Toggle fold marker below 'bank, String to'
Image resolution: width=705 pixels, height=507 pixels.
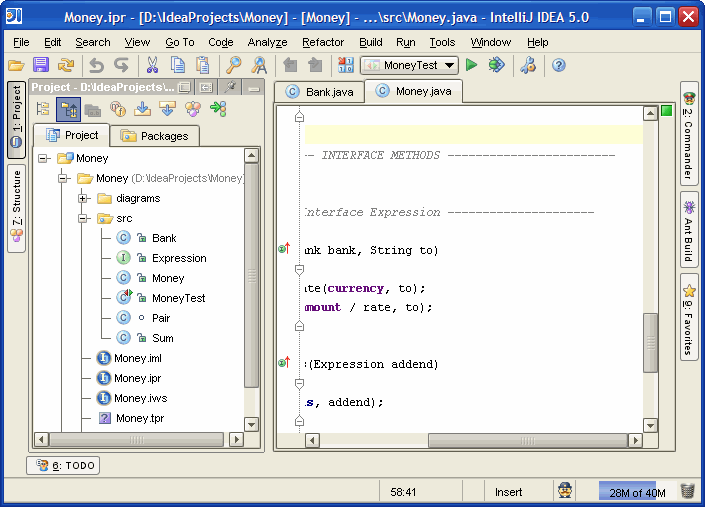point(299,270)
